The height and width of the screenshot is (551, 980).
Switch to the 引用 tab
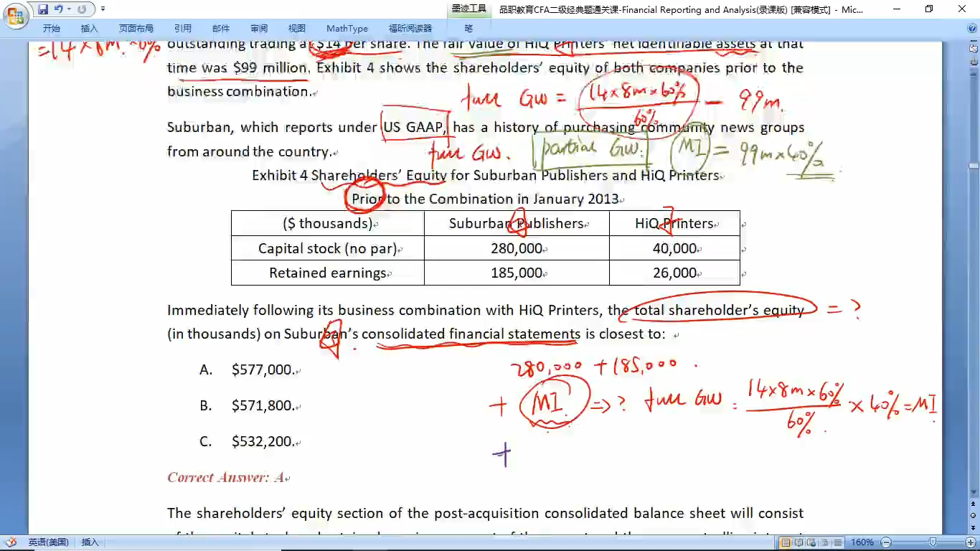click(183, 29)
